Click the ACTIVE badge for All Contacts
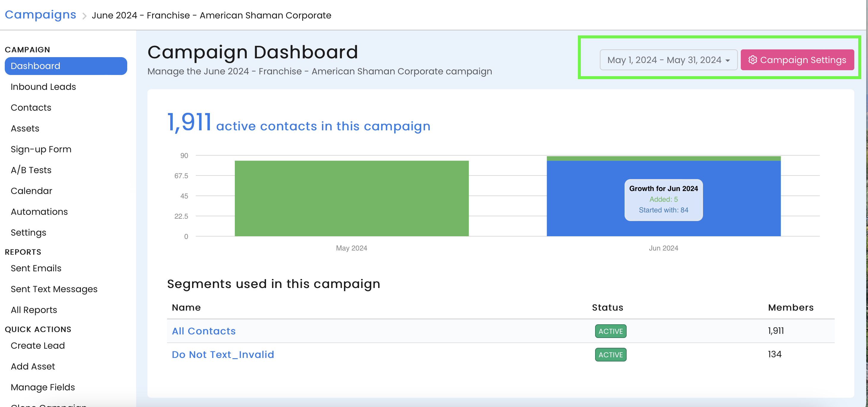The image size is (868, 407). point(610,331)
